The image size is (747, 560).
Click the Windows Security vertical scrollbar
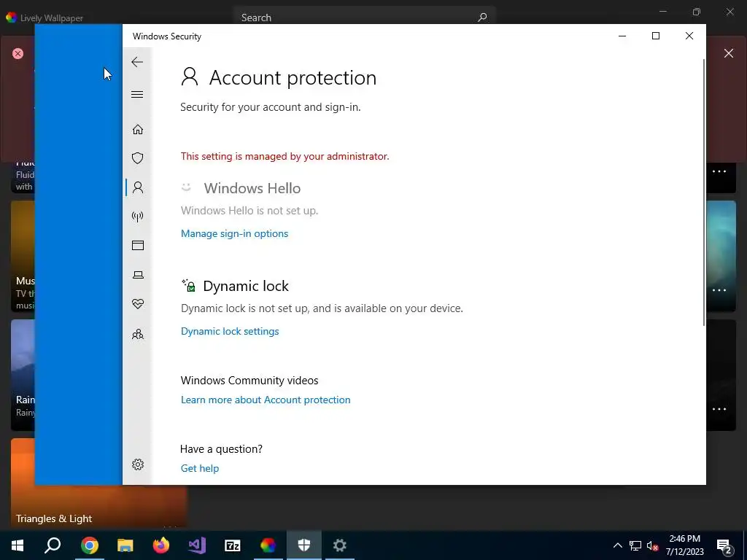coord(703,192)
